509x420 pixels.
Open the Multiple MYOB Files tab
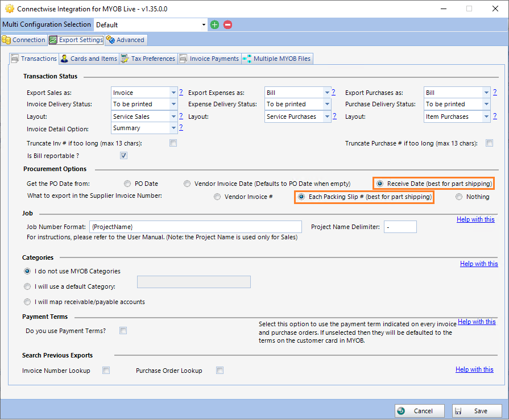tap(277, 59)
